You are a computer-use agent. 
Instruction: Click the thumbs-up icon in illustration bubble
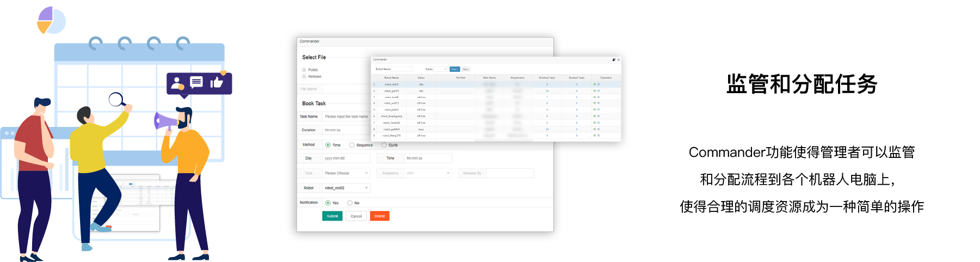[217, 82]
